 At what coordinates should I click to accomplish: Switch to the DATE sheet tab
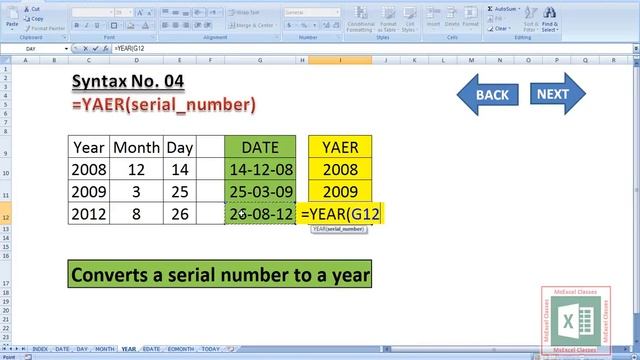click(x=62, y=349)
